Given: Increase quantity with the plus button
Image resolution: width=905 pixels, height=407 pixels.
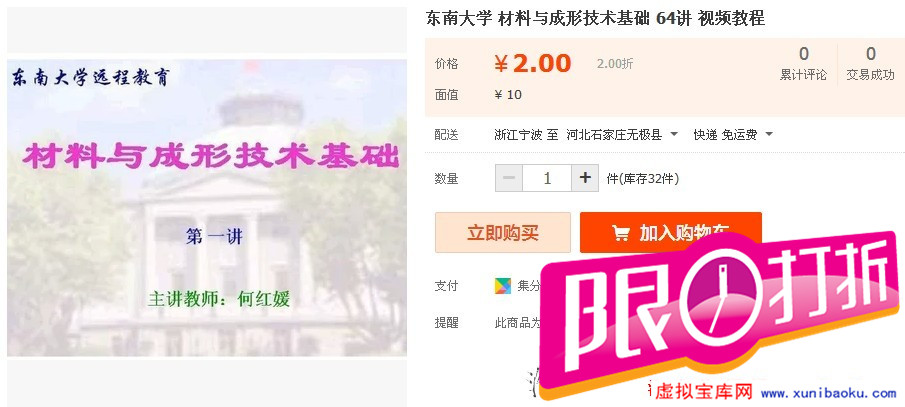Looking at the screenshot, I should click(585, 178).
